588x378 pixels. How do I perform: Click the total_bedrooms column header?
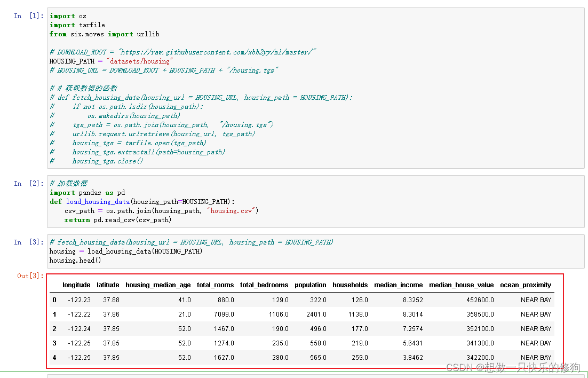point(264,285)
